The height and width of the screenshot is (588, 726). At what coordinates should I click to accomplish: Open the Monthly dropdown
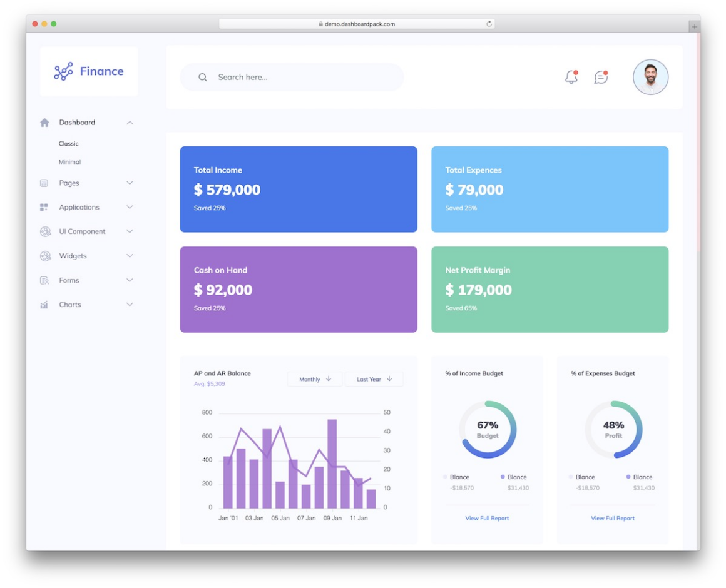(314, 378)
